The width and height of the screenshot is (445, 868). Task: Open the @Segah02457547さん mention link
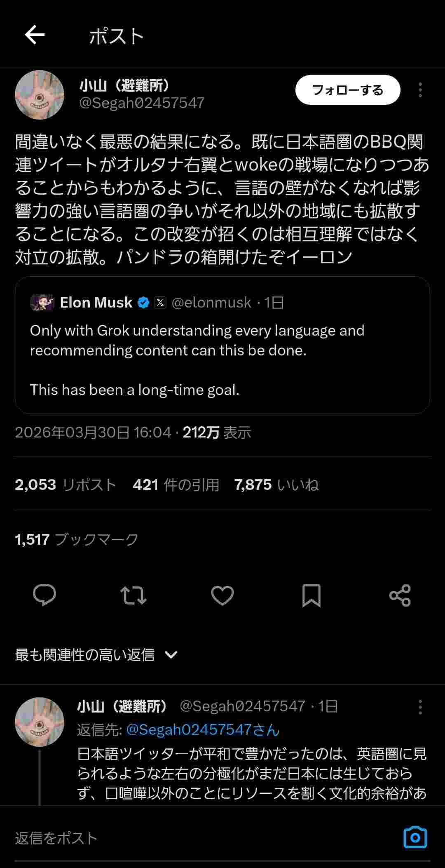pyautogui.click(x=203, y=730)
